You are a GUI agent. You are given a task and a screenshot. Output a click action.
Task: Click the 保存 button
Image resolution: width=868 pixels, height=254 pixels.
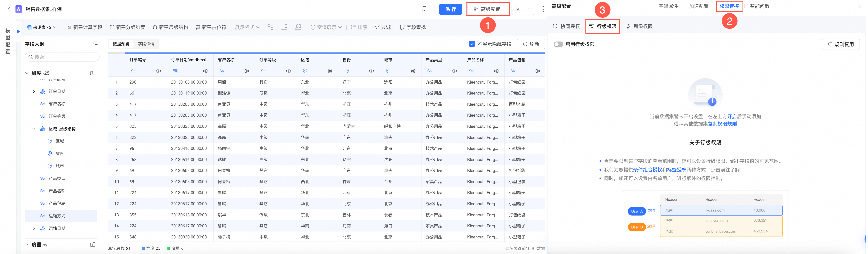point(450,9)
